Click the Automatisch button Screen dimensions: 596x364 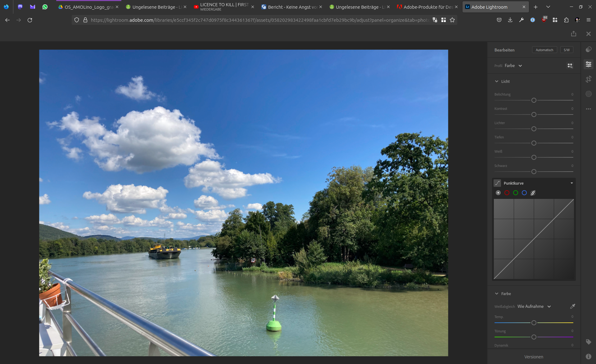544,50
